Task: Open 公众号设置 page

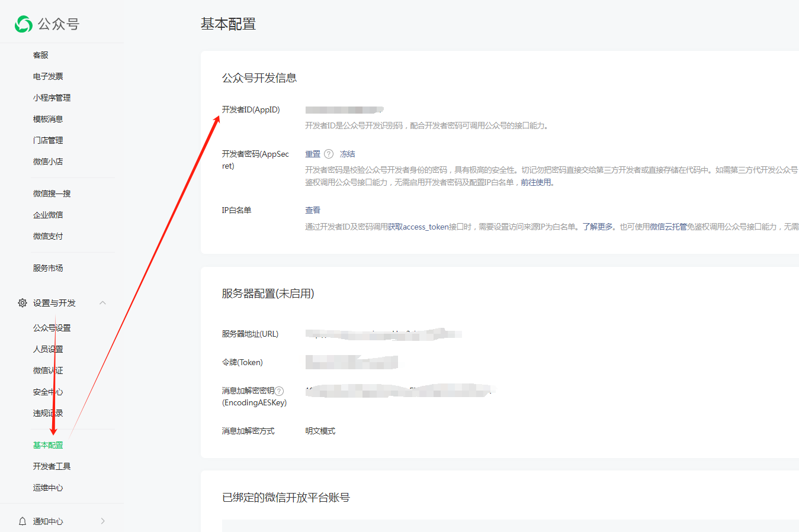Action: tap(52, 328)
